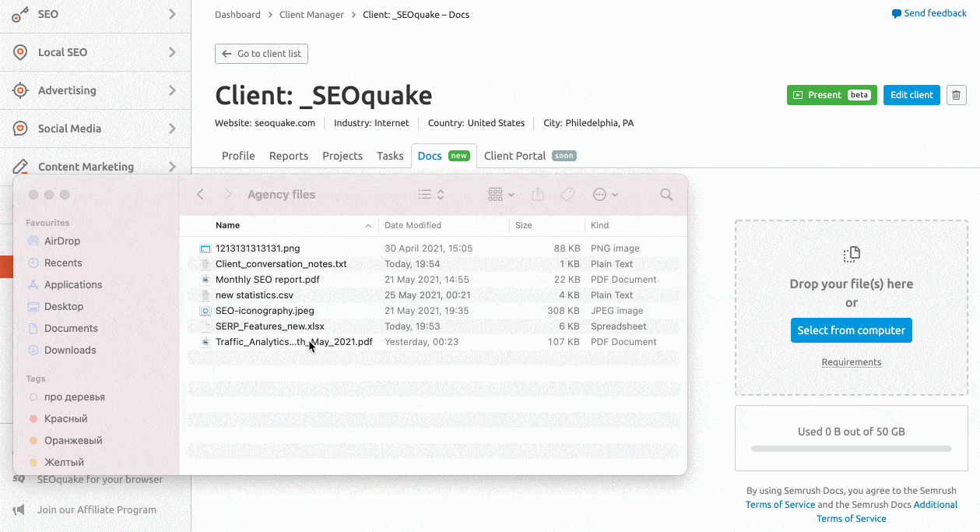Switch to the Tasks tab
The width and height of the screenshot is (980, 532).
(390, 156)
